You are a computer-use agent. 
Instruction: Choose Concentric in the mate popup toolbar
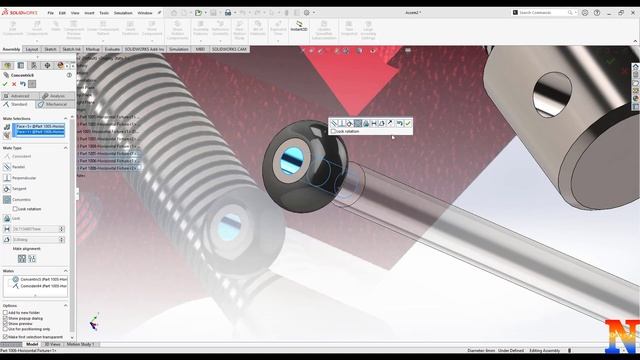pos(358,123)
